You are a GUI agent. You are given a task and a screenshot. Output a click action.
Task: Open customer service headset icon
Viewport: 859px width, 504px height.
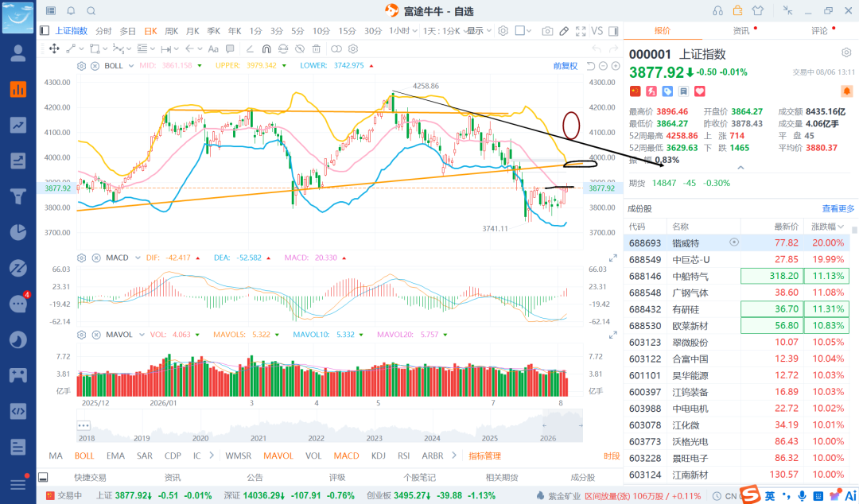(717, 10)
